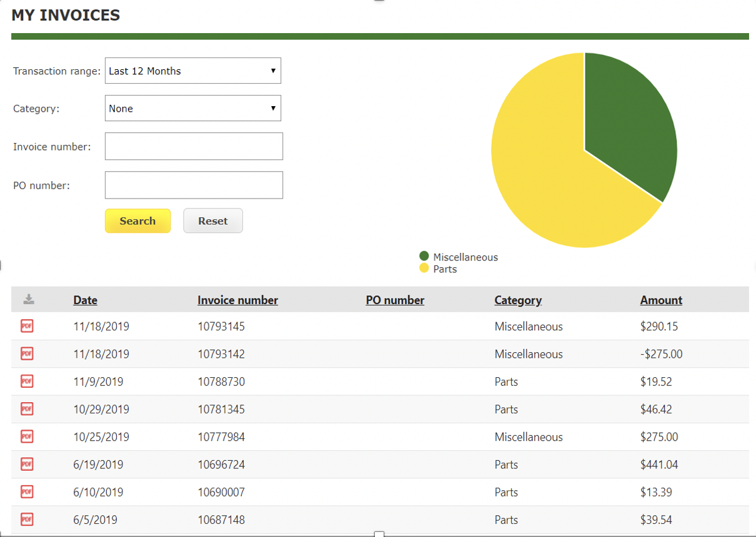Select date 10/25/2019
Screen dimensions: 756x537
tap(101, 437)
